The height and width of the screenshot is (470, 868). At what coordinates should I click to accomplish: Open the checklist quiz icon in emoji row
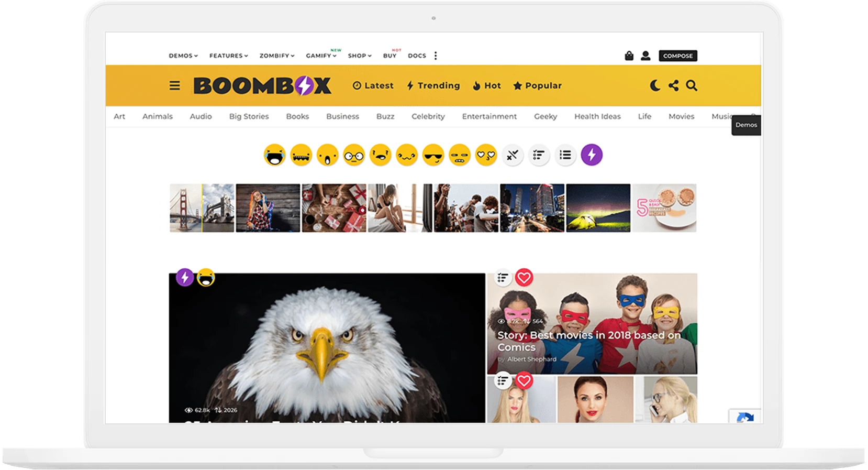539,155
